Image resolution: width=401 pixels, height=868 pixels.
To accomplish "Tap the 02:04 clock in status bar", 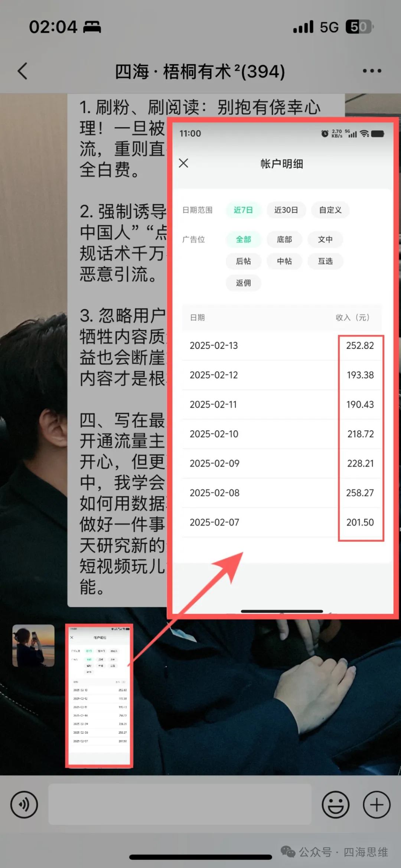I will 53,27.
